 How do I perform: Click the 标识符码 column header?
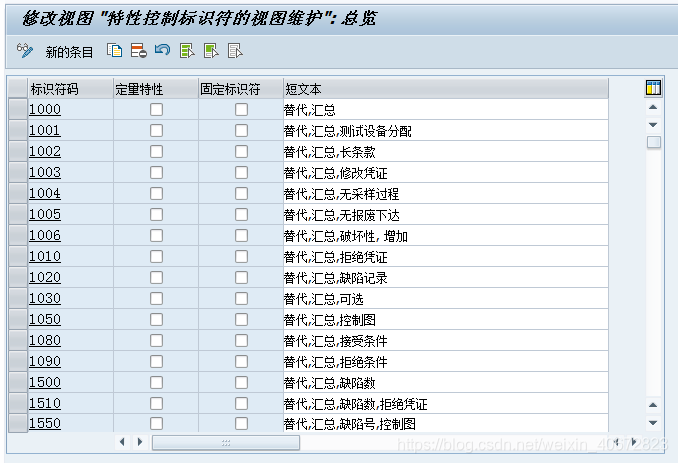point(70,89)
